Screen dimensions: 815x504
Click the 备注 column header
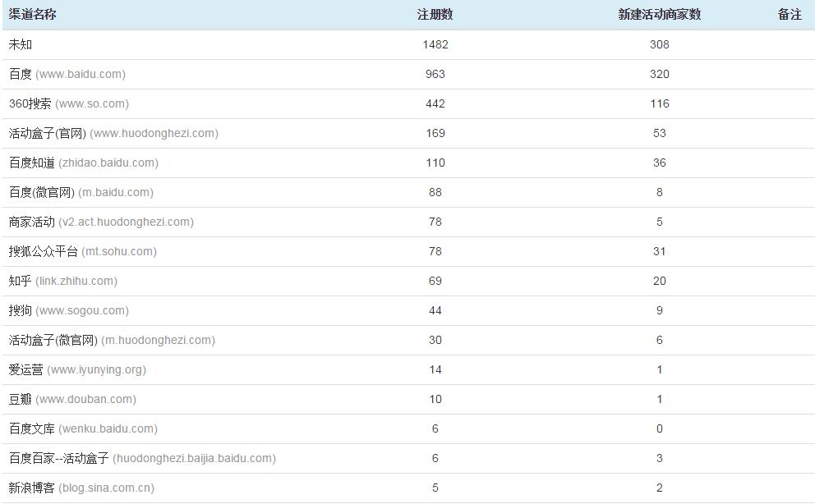pos(790,15)
